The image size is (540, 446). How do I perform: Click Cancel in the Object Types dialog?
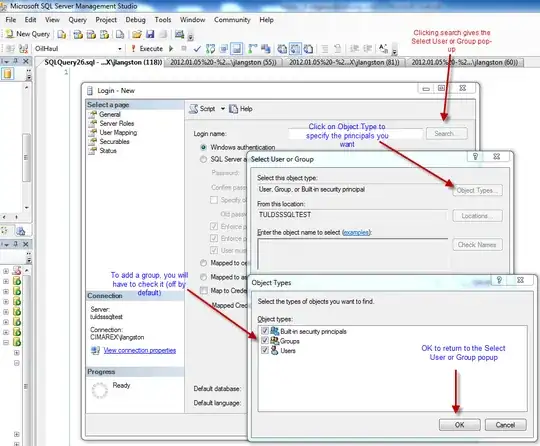[505, 425]
